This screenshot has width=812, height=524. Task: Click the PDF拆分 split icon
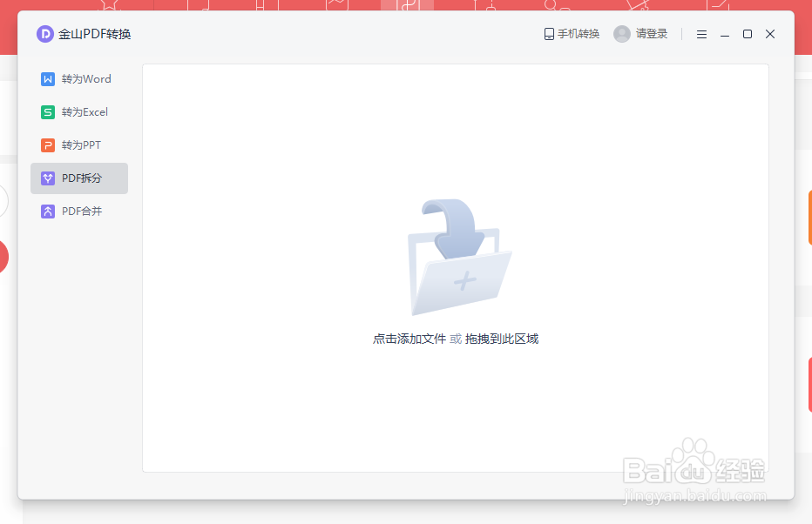47,178
